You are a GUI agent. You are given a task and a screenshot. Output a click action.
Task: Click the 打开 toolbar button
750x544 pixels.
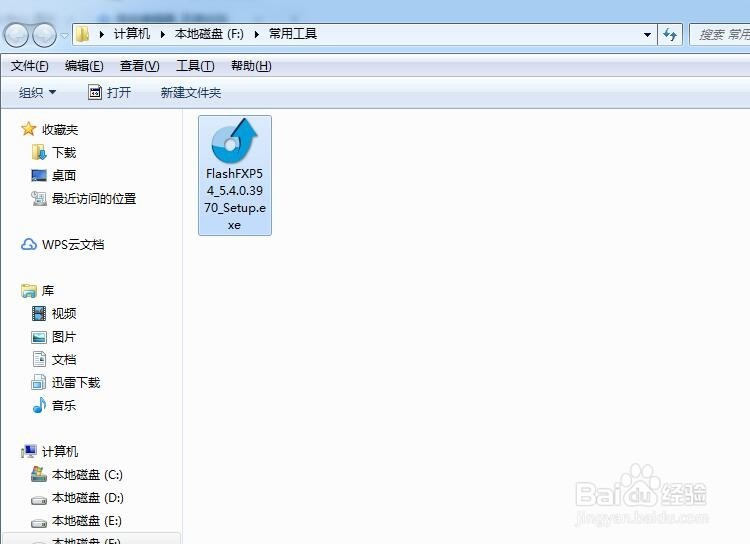pos(110,92)
